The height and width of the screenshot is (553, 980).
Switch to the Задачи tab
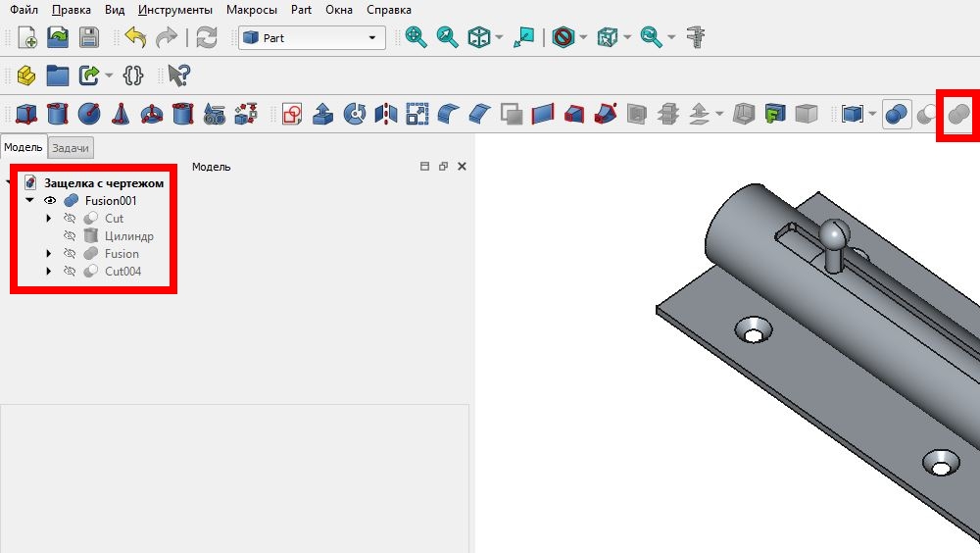70,148
